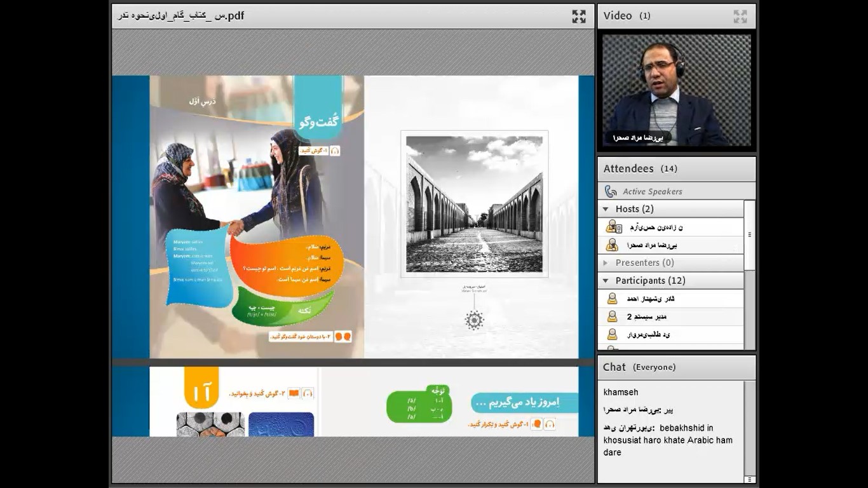Click the first participant's avatar icon

tap(612, 299)
